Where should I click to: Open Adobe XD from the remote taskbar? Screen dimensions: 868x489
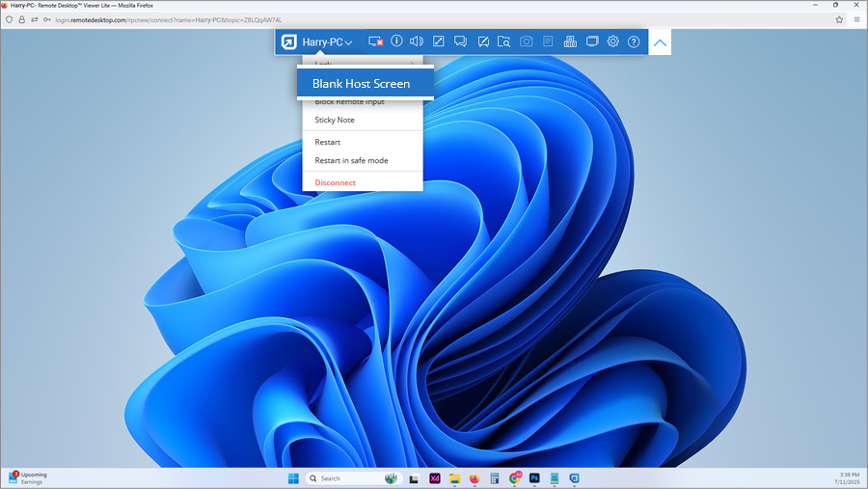point(434,478)
